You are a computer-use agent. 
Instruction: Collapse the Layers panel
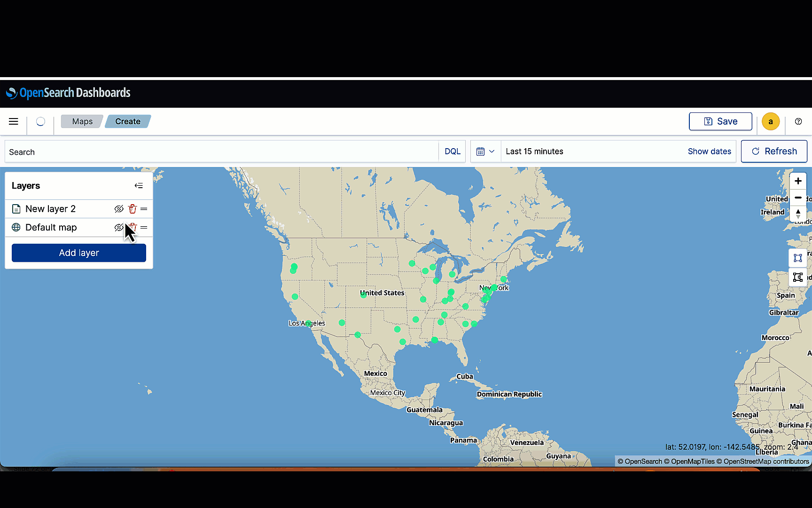139,186
